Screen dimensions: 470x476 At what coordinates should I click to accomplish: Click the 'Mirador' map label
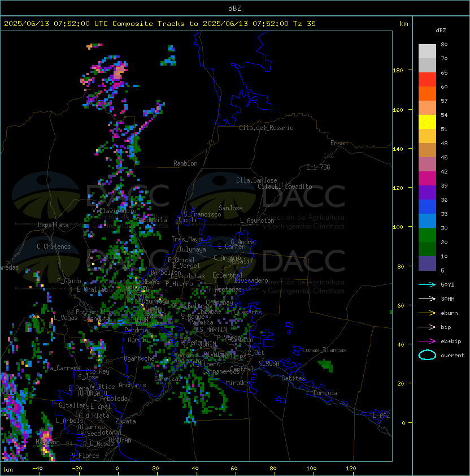click(x=238, y=383)
